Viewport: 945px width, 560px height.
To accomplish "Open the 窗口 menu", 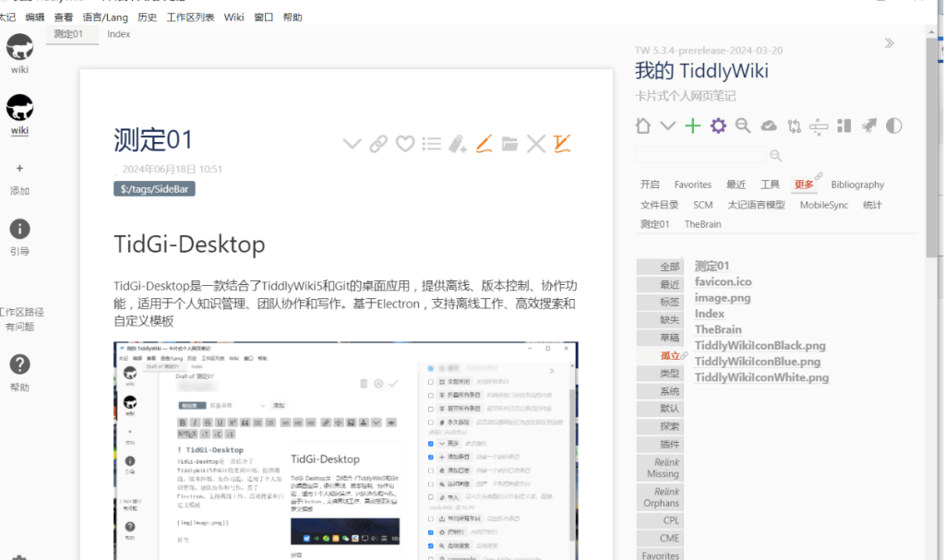I will pos(263,18).
